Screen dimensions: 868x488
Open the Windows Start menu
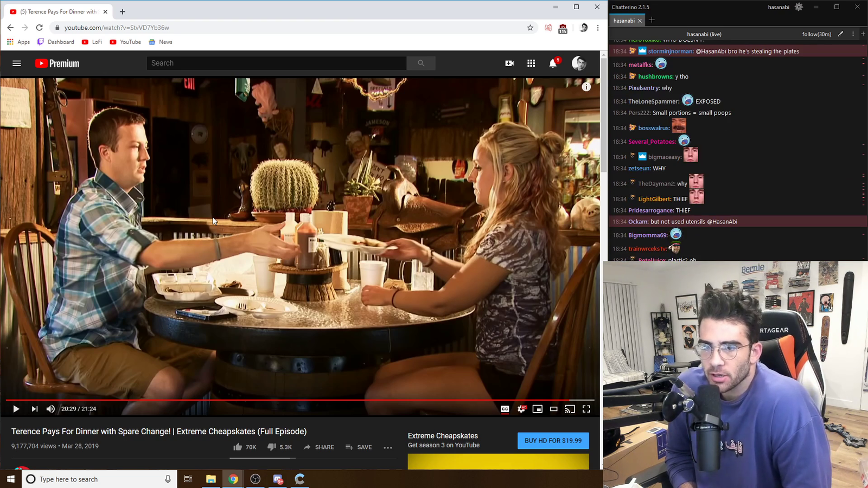[x=10, y=479]
